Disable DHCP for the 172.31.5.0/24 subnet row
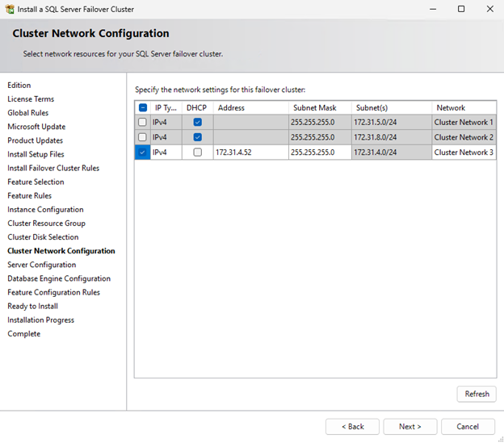Screen dimensions: 504x443 198,122
